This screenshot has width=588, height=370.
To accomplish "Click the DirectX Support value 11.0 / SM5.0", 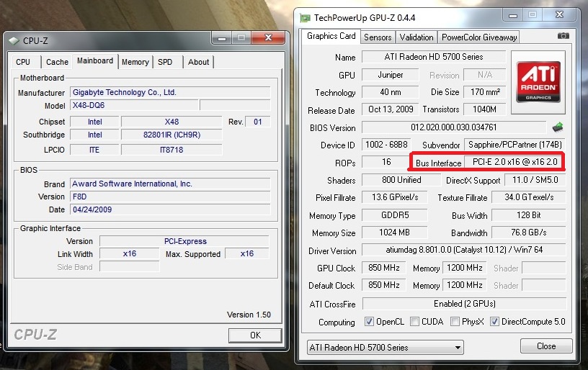I will click(x=535, y=180).
